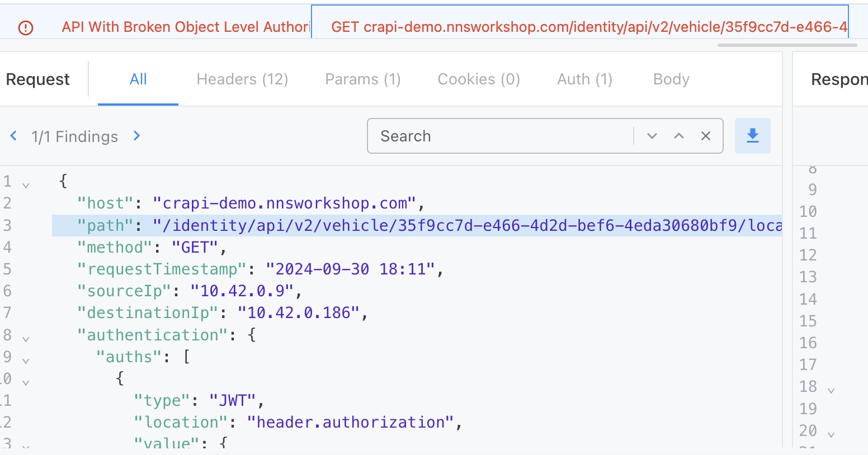Collapse the "authentication" object fold arrow
This screenshot has width=868, height=455.
(26, 339)
